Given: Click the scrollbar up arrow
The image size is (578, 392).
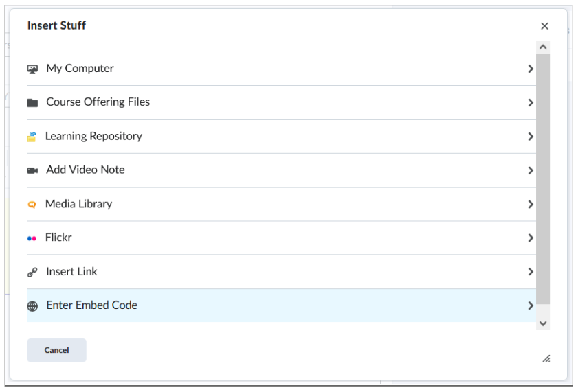Looking at the screenshot, I should click(x=543, y=47).
